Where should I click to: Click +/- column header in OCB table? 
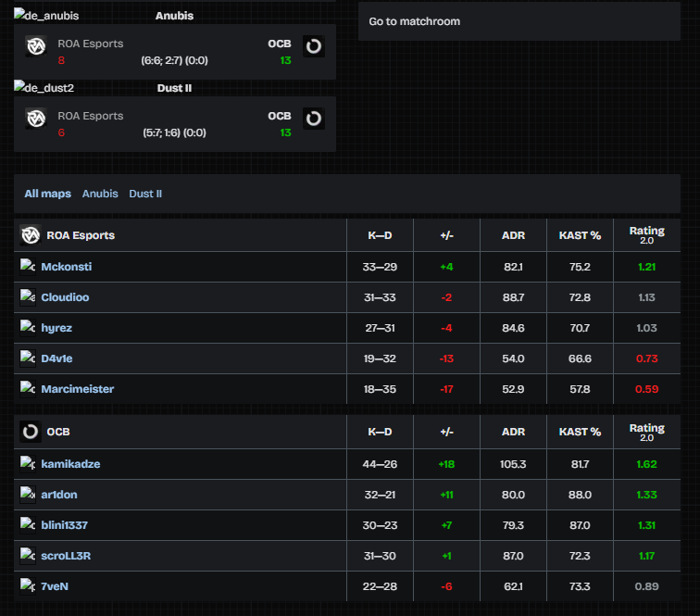click(x=447, y=432)
